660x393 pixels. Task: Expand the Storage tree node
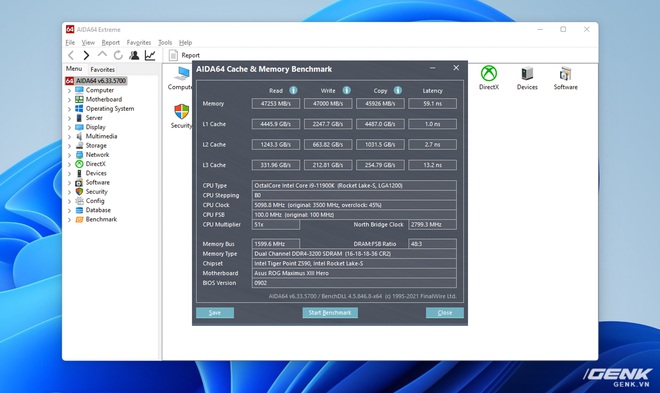(x=69, y=146)
